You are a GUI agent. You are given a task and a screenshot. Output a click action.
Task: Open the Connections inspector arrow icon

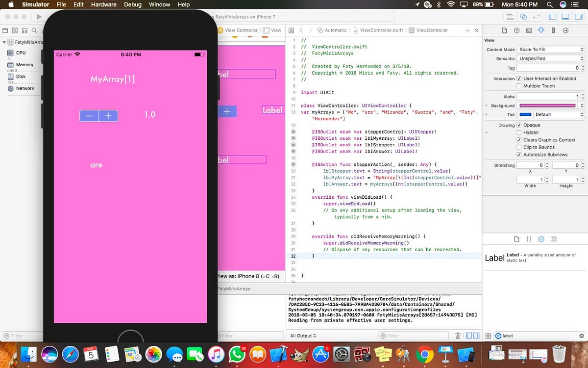(x=565, y=30)
